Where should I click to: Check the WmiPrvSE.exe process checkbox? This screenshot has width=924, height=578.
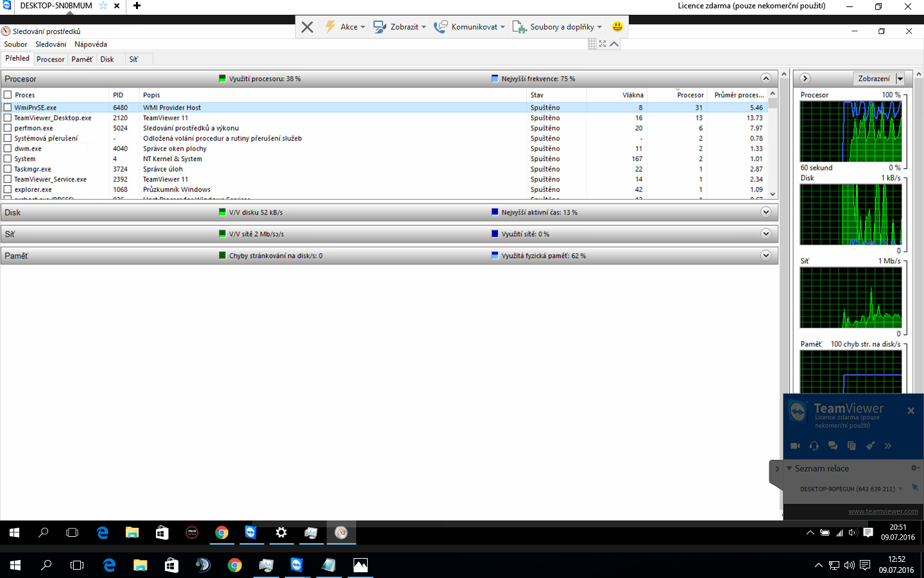click(8, 108)
